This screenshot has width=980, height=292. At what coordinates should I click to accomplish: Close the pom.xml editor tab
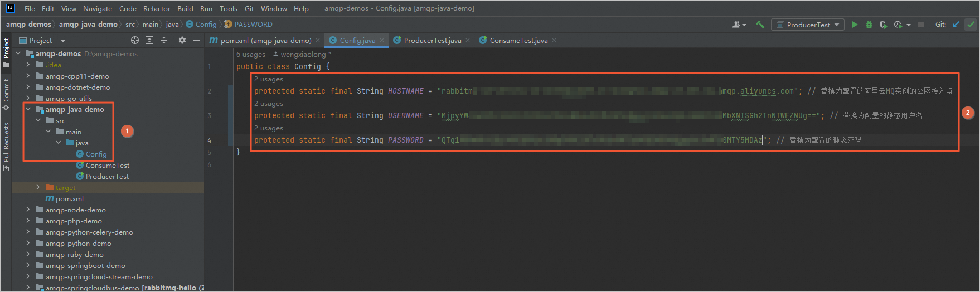(318, 40)
